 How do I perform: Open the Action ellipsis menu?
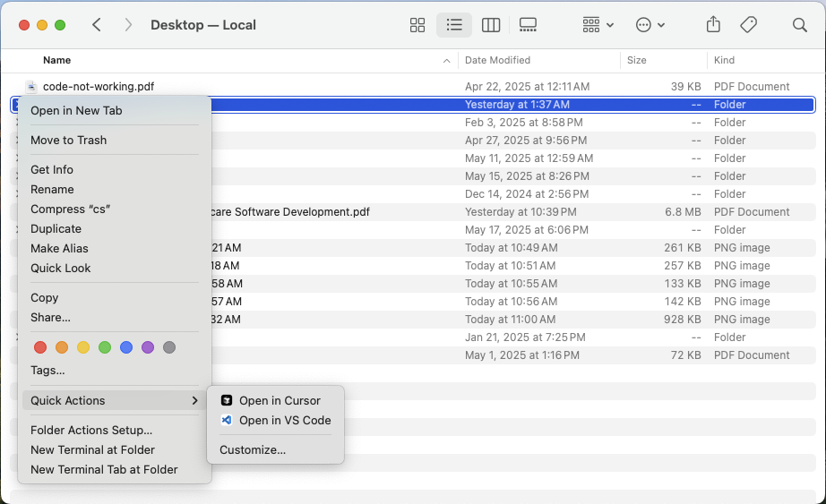pos(650,25)
